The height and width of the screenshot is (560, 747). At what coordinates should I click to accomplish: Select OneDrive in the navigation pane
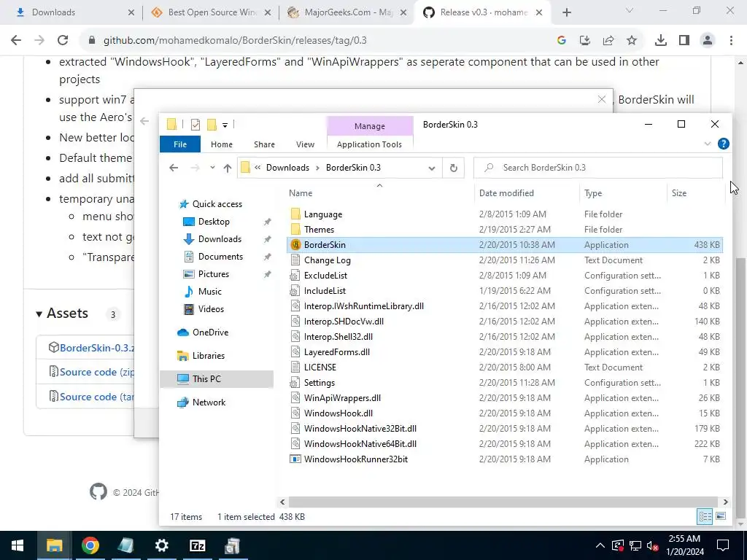click(x=210, y=332)
